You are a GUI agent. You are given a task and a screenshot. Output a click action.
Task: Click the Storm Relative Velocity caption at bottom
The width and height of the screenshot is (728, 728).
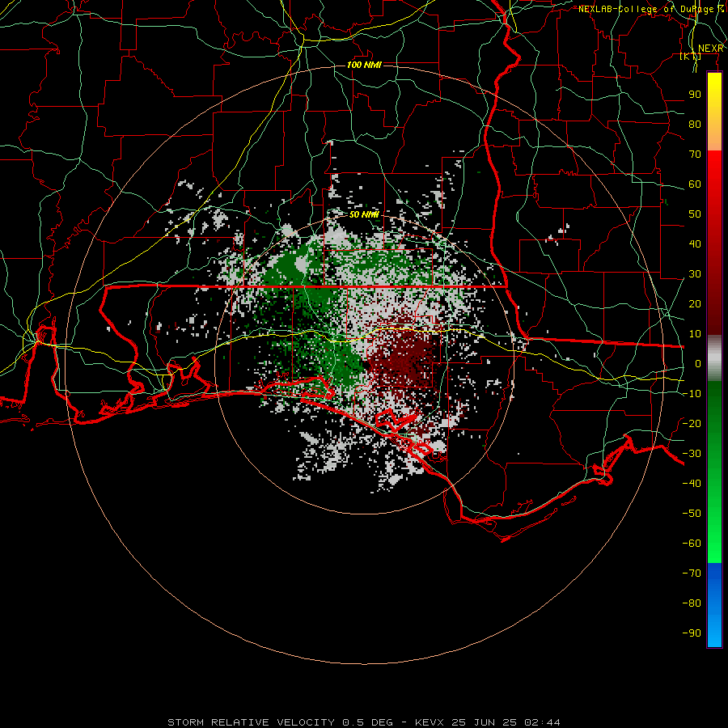[x=364, y=722]
